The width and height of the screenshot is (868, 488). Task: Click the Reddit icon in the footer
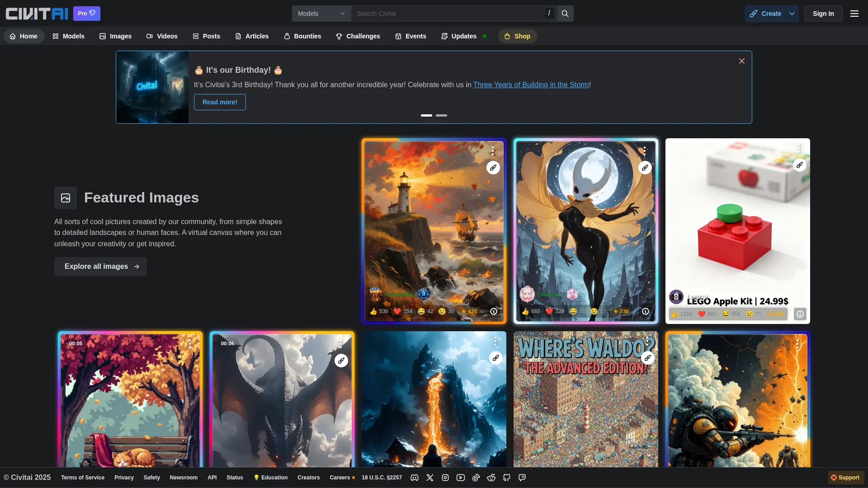(x=491, y=478)
